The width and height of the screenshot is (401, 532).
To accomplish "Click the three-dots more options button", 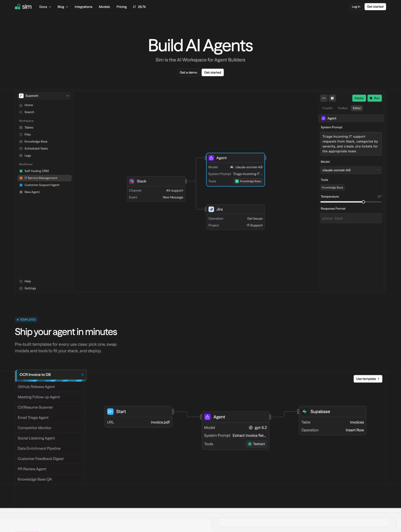I will pyautogui.click(x=324, y=98).
